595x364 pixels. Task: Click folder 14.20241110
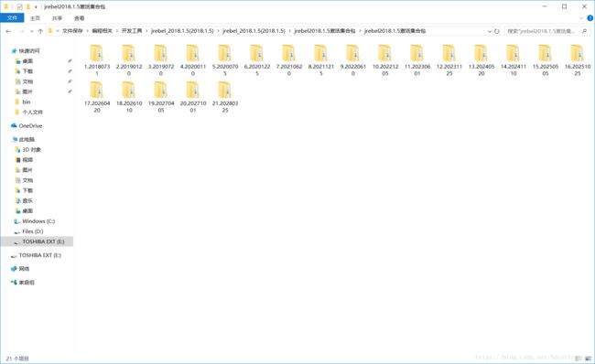pos(513,60)
